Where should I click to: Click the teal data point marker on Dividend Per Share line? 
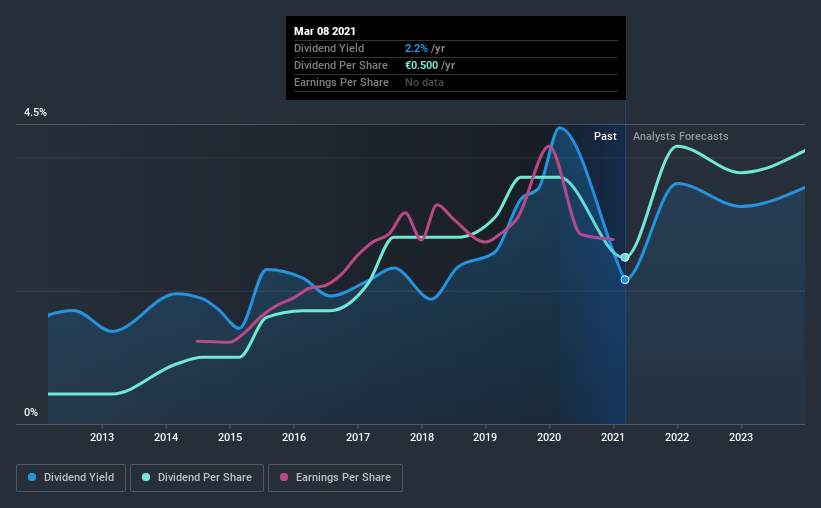pyautogui.click(x=625, y=257)
